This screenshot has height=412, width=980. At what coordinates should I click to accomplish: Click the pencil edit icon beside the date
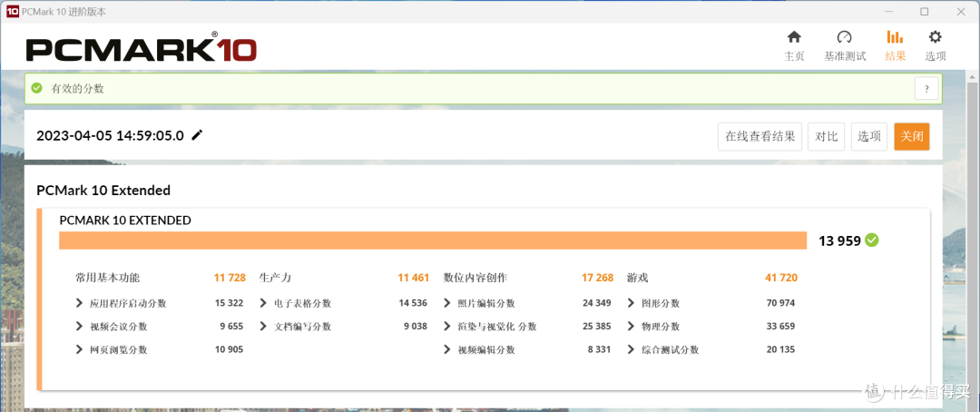(198, 135)
